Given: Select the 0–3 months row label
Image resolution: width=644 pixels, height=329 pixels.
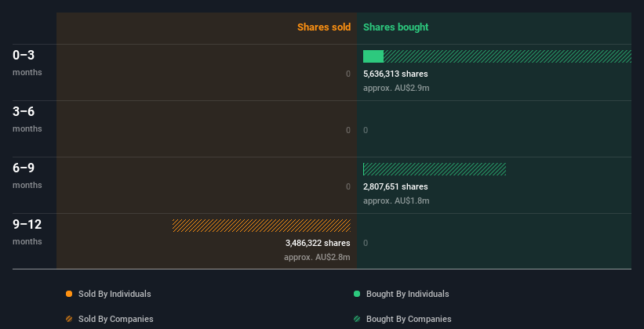Looking at the screenshot, I should click(x=27, y=63).
